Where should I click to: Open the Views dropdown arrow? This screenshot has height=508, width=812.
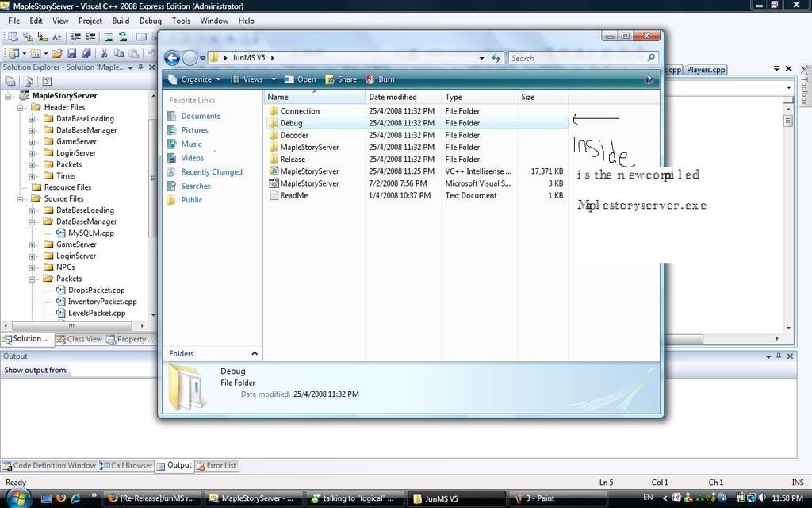click(274, 79)
